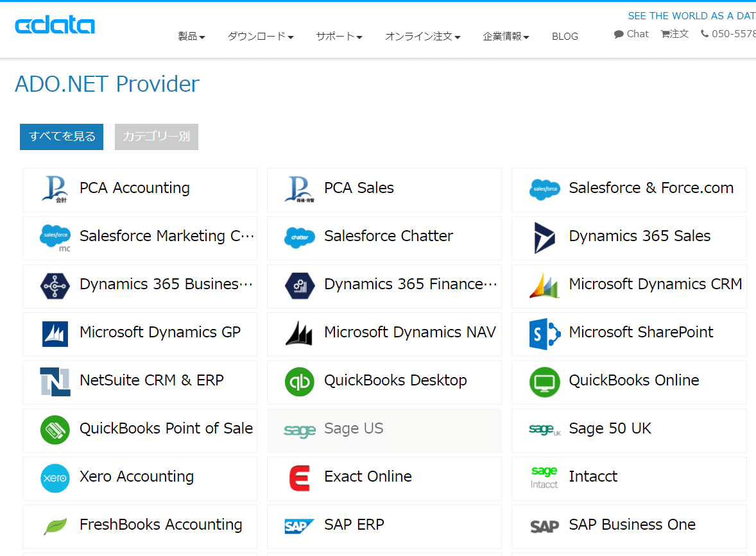Open the QuickBooks Desktop provider link
Screen dimensions: 756x556
pyautogui.click(x=384, y=383)
